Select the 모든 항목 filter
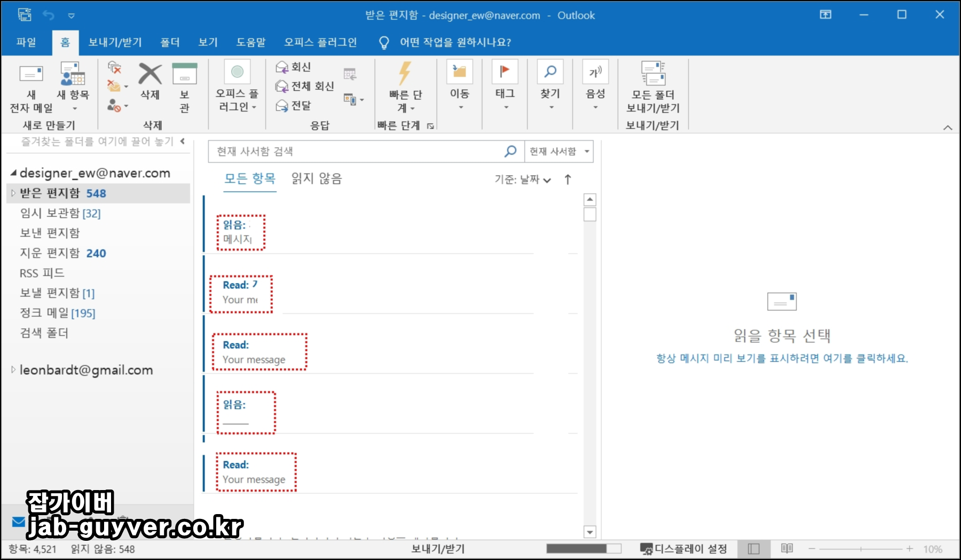 click(x=249, y=178)
